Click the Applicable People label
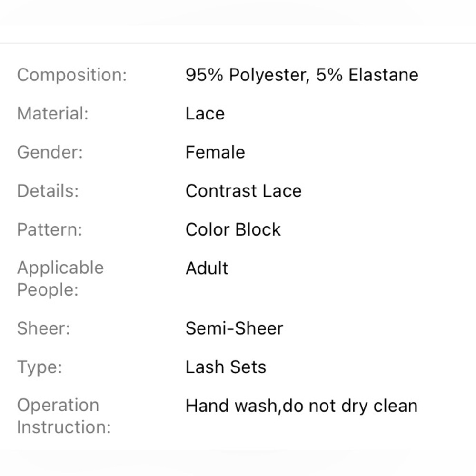The width and height of the screenshot is (476, 476). pos(60,278)
